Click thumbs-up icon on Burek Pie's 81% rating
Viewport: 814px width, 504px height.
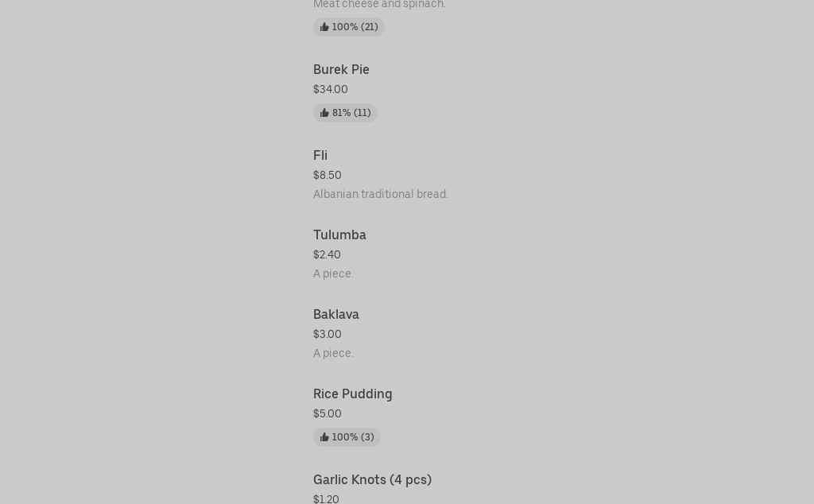click(324, 113)
